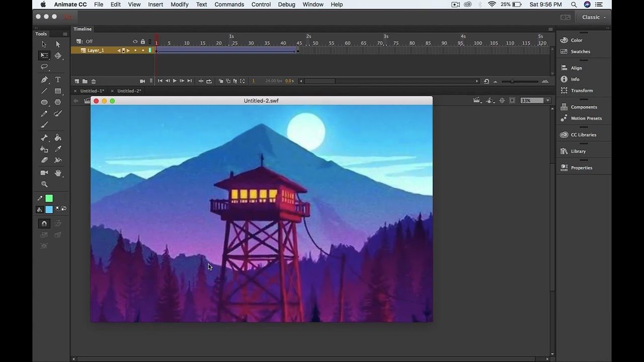Expand the collapsed right panel dock
Viewport: 644px width, 362px height.
pyautogui.click(x=608, y=28)
